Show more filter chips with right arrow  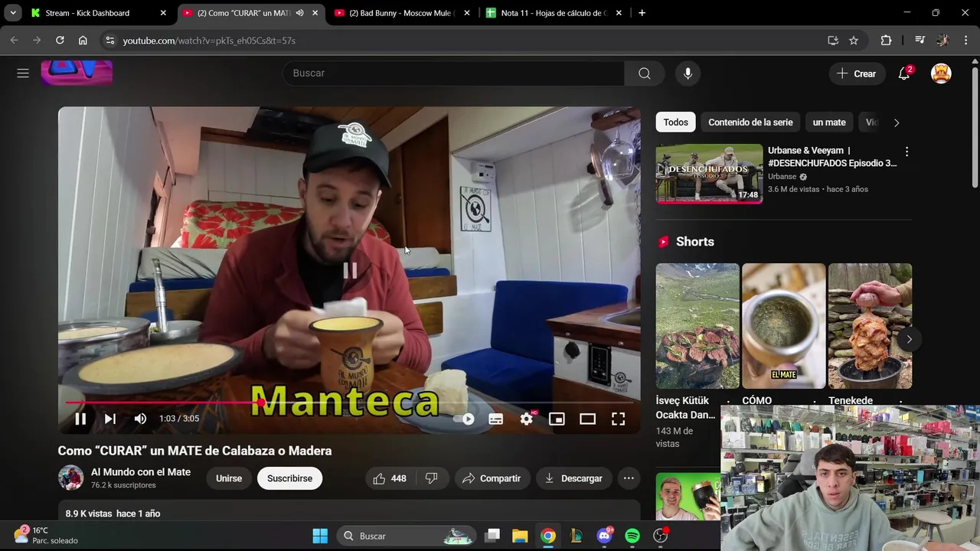897,122
